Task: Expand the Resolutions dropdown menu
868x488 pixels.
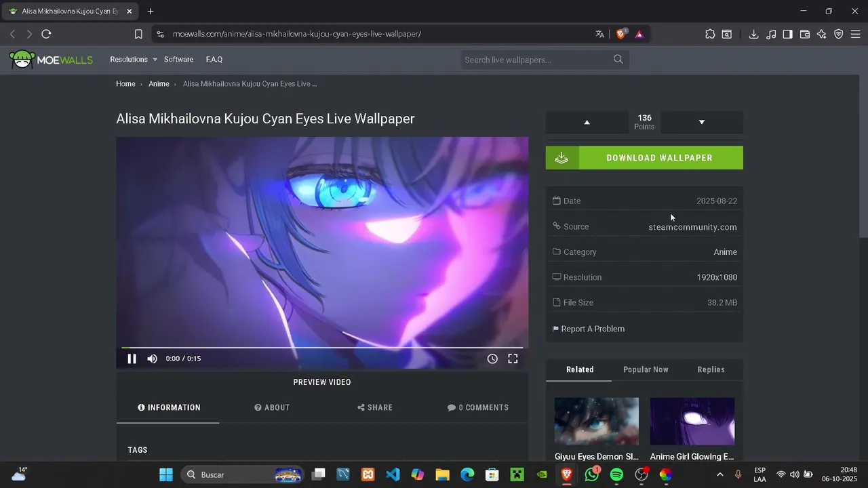Action: [133, 60]
